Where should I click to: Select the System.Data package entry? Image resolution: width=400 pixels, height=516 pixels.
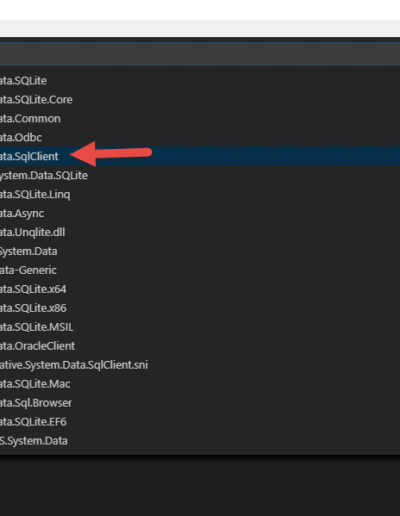[200, 251]
